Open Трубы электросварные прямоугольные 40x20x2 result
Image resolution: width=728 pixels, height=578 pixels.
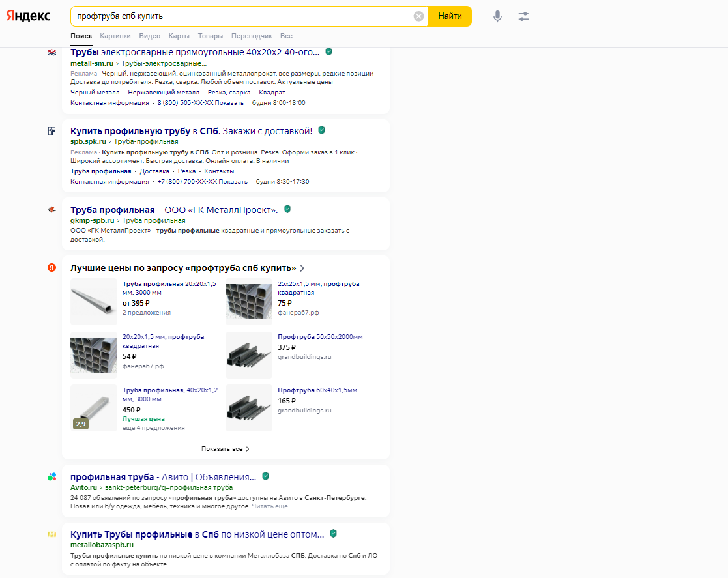(x=195, y=52)
